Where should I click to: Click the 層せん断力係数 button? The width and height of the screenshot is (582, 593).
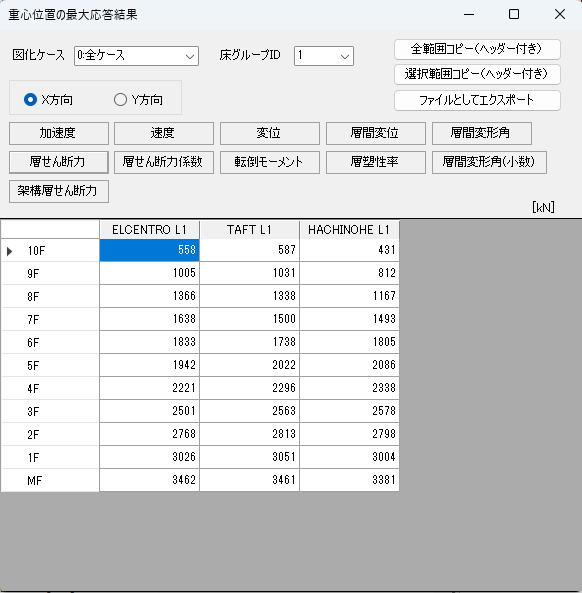coord(164,162)
